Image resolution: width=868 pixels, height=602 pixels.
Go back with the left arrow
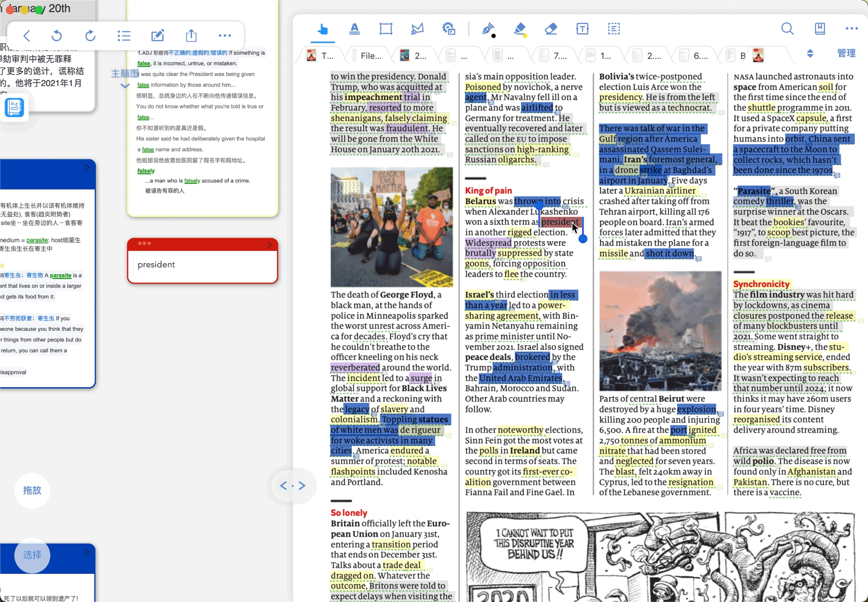pos(27,36)
